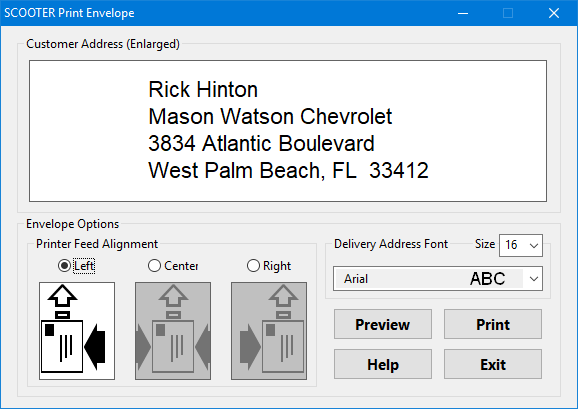Click the left-feed envelope diagram icon
Screen dimensions: 578x409
[x=77, y=331]
